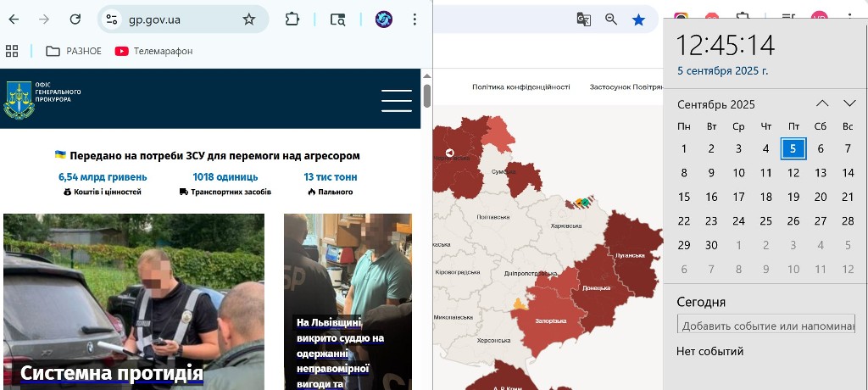Viewport: 868px width, 390px height.
Task: Bookmark gp.gov.ua with the star icon
Action: click(248, 19)
